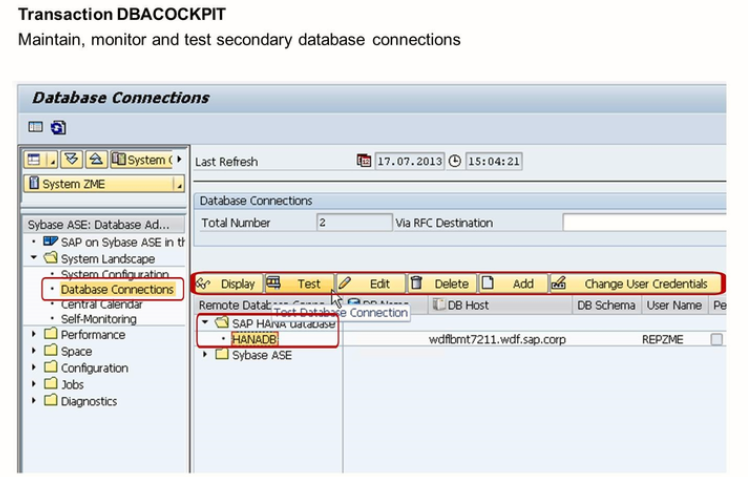Click the second icon below Database Connections title

click(x=59, y=127)
